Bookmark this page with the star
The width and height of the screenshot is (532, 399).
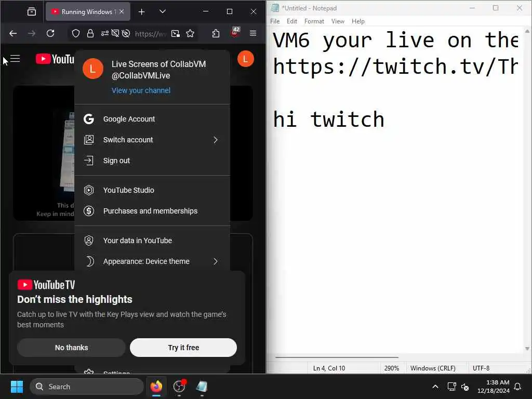click(x=190, y=33)
